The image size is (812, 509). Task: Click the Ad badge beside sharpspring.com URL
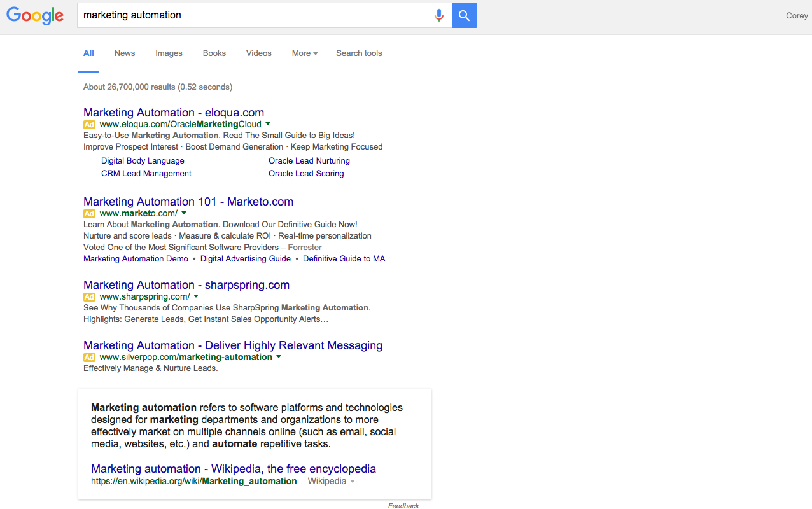[x=89, y=297]
